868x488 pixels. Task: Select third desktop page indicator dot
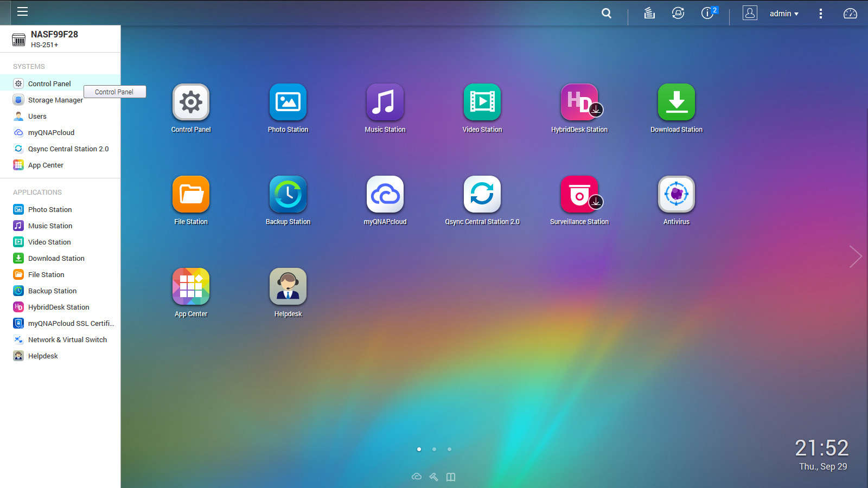[449, 449]
